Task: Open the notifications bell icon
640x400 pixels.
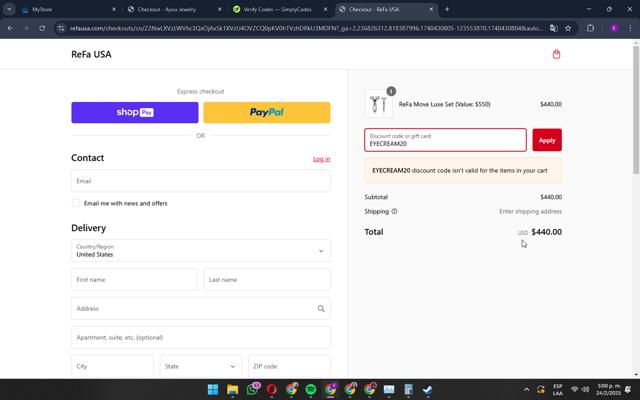Action: click(x=628, y=390)
